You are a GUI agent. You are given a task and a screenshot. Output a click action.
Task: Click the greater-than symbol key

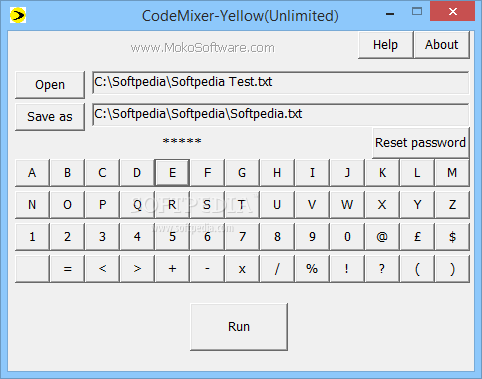tap(137, 269)
